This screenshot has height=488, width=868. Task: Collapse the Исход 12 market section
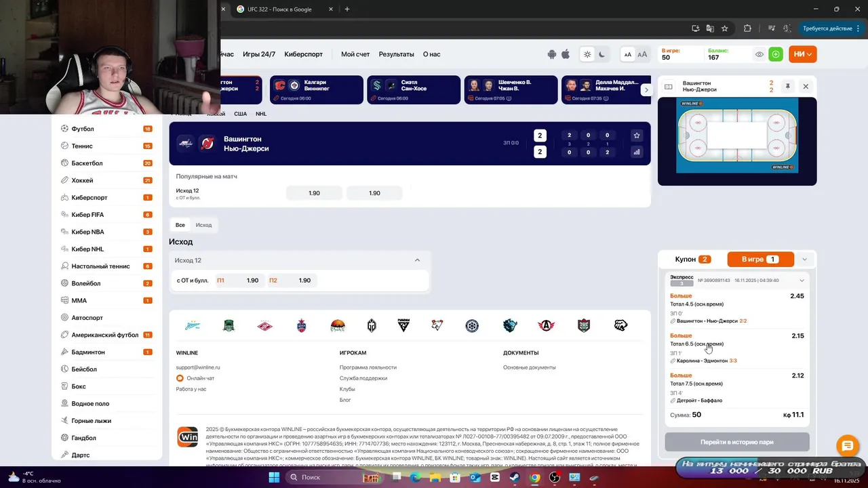[x=417, y=260]
